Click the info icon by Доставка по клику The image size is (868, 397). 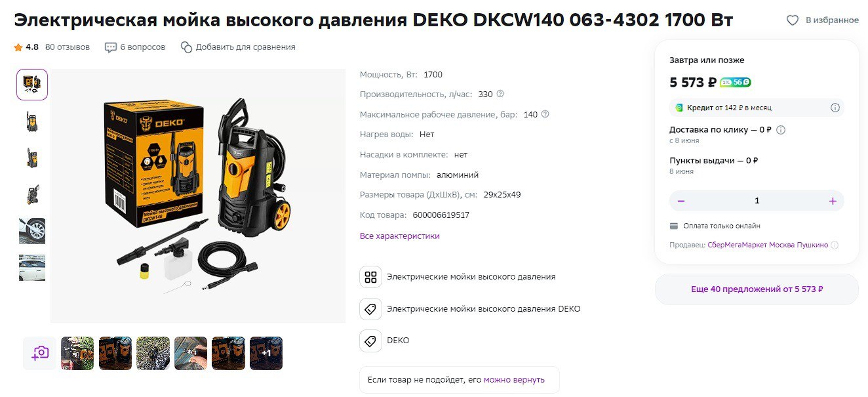coord(781,130)
